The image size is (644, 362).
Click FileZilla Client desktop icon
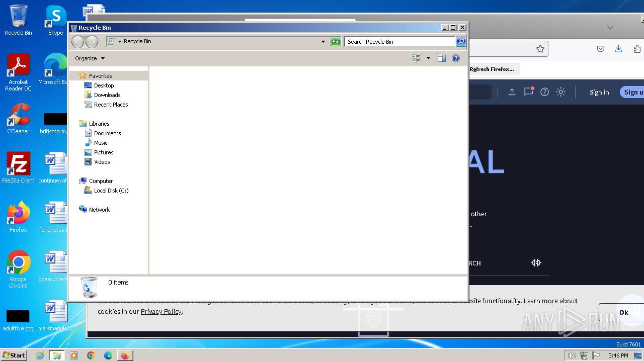(18, 168)
